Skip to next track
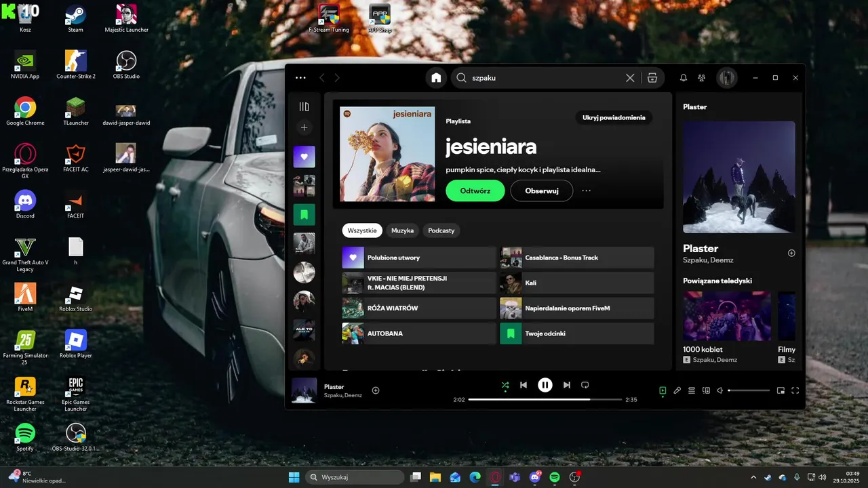 (x=567, y=385)
